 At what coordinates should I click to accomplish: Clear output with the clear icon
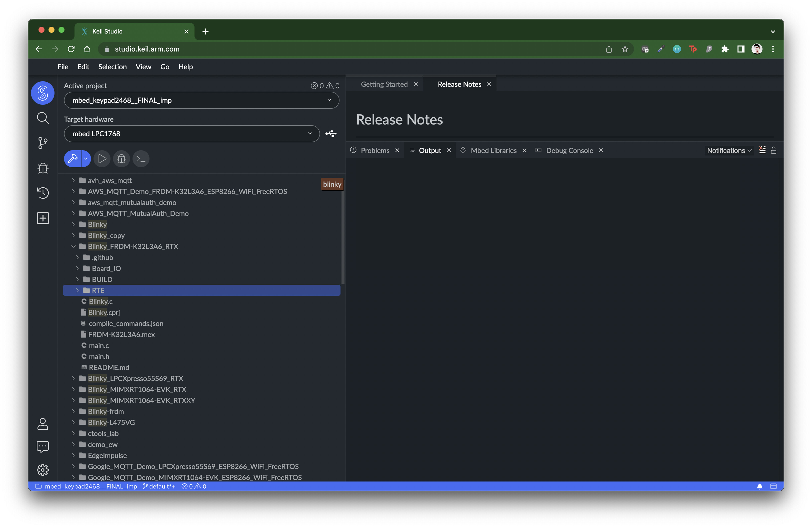tap(762, 150)
